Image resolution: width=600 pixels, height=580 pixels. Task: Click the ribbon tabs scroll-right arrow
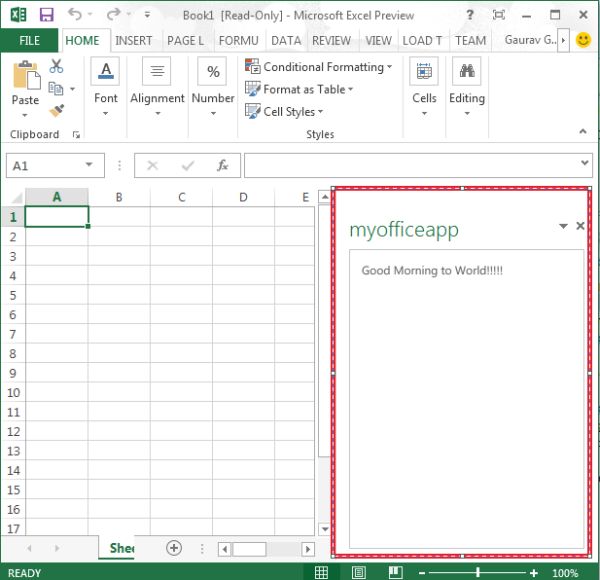563,40
